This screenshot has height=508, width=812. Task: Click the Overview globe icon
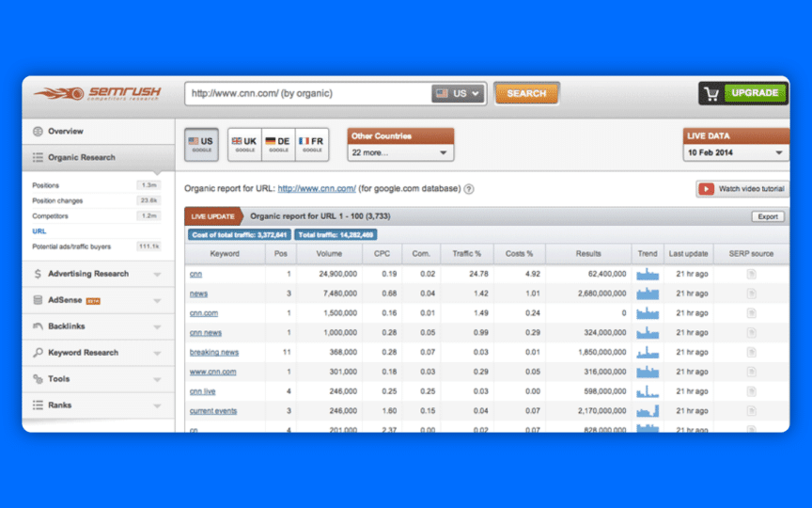coord(38,131)
